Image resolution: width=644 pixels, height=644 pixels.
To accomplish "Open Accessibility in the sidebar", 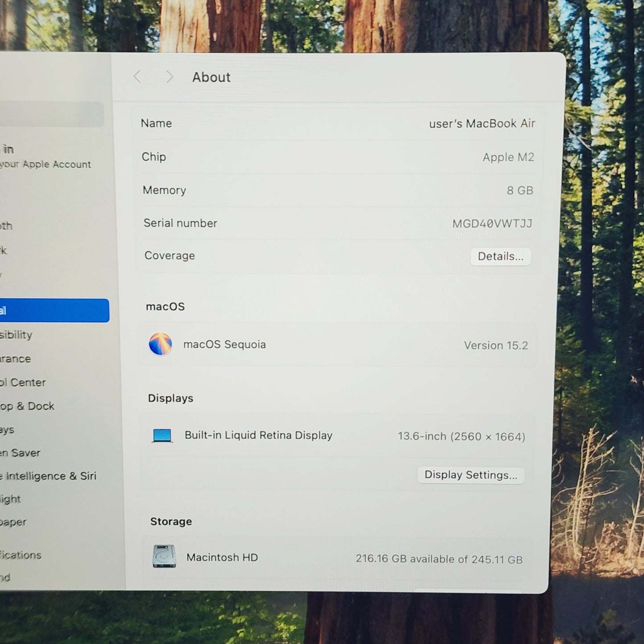I will (16, 335).
